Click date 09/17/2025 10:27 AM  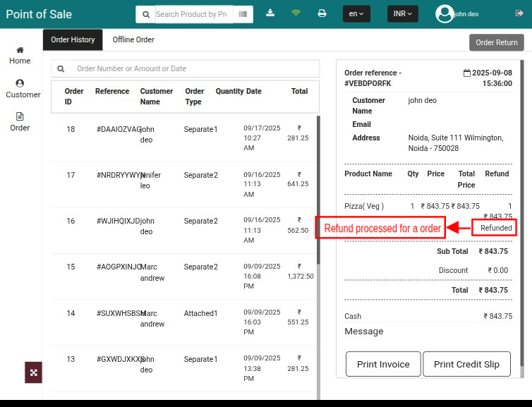click(x=262, y=138)
